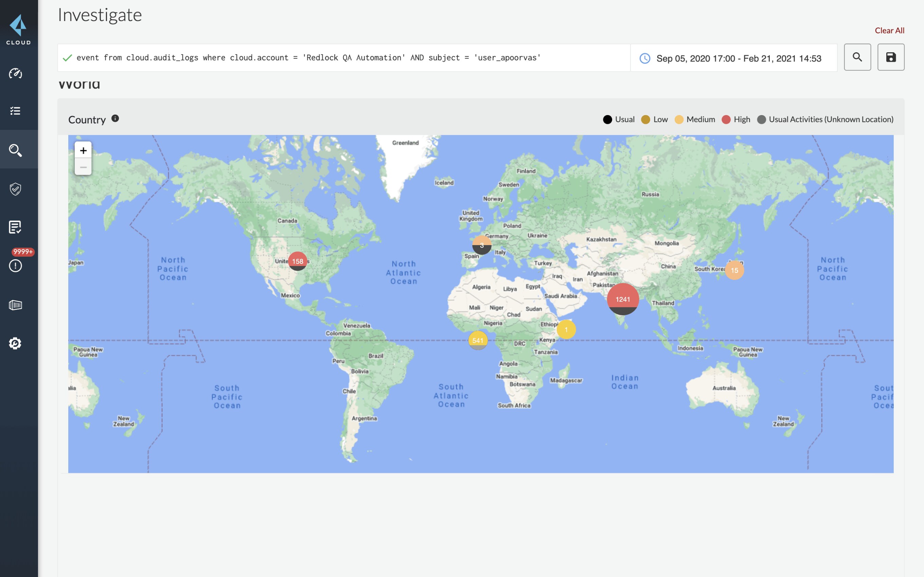This screenshot has width=924, height=577.
Task: Open the Inventory list icon in sidebar
Action: click(15, 111)
